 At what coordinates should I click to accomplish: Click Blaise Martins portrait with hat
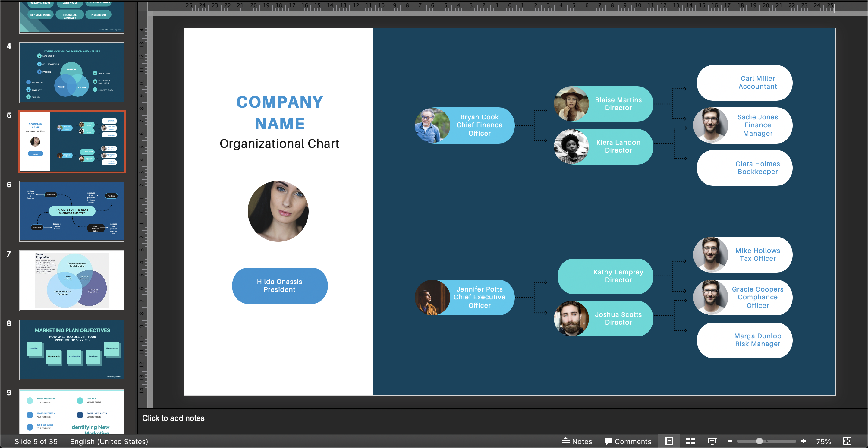[x=571, y=104]
